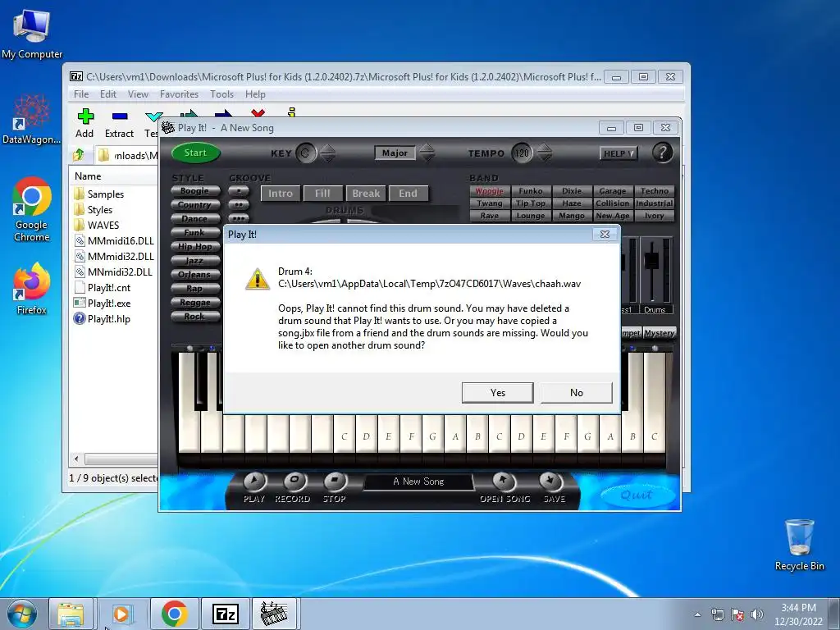
Task: Click the RECORD knob button
Action: pos(294,481)
